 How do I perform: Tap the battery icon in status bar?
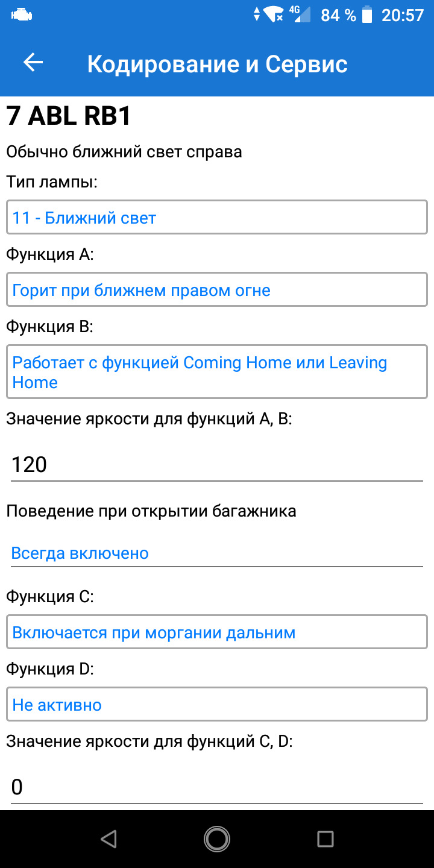(x=367, y=15)
